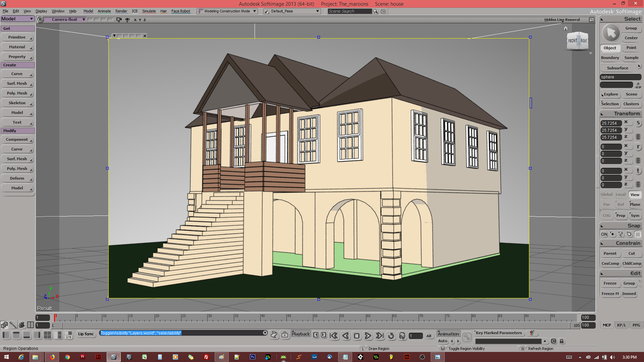Click the Freeze M button
Screen dimensions: 644x362
click(610, 294)
